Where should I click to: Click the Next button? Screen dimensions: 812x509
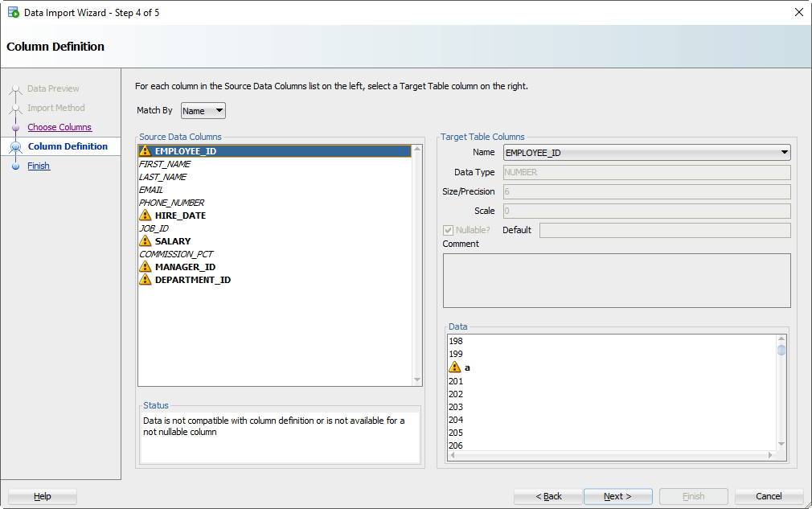(617, 496)
